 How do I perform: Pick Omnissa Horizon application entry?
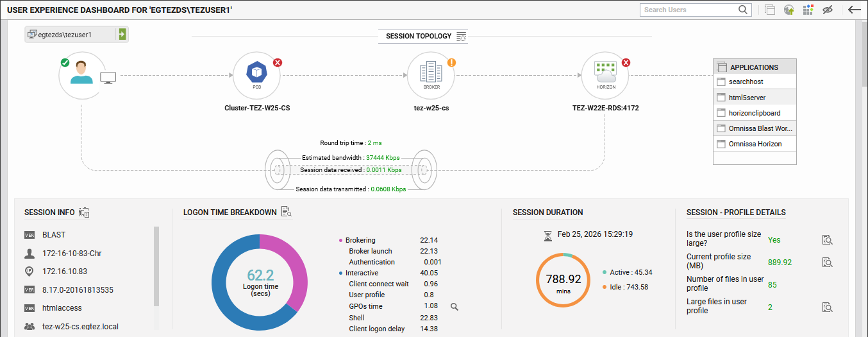pos(755,144)
